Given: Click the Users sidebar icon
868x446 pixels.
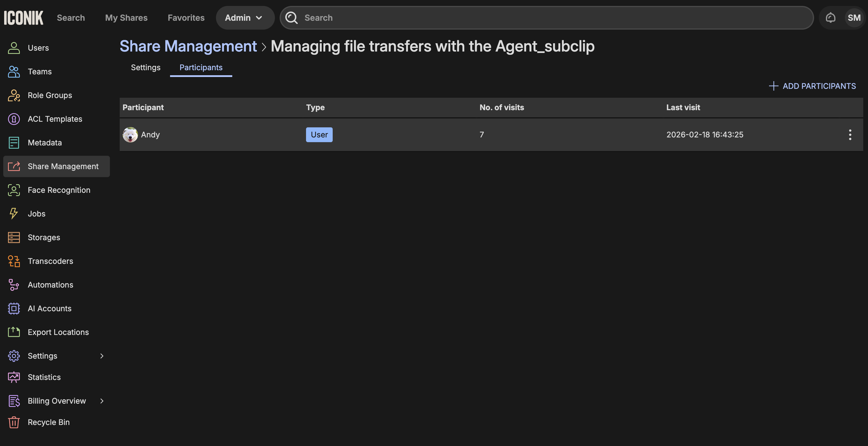Looking at the screenshot, I should tap(14, 48).
